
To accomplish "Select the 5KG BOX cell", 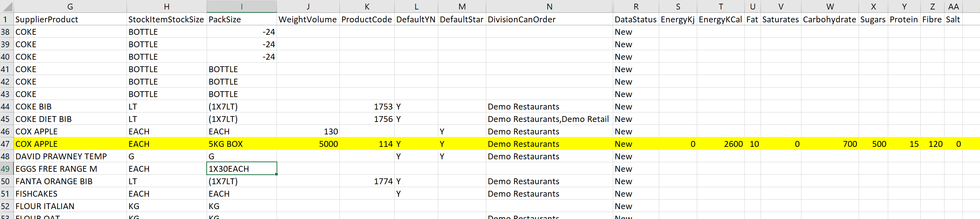I will coord(241,144).
